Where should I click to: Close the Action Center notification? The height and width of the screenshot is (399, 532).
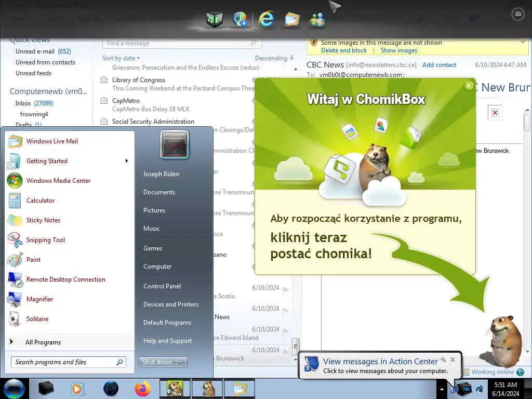pos(453,360)
